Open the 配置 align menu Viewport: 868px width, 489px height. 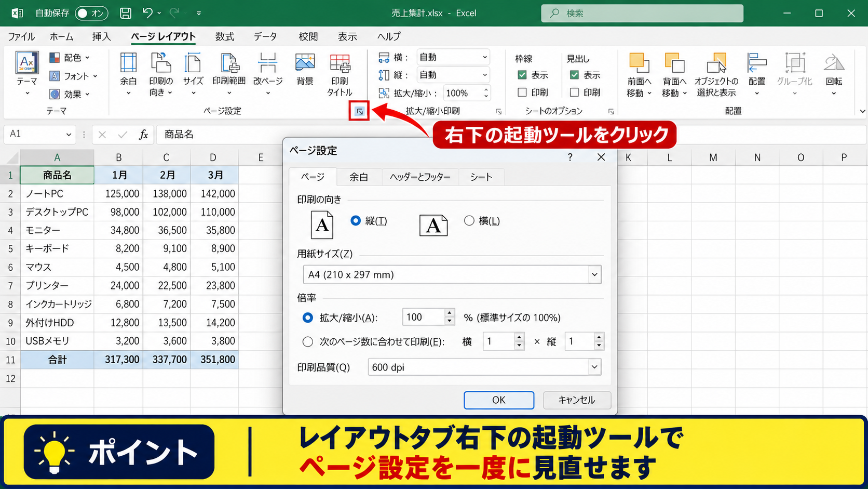757,74
